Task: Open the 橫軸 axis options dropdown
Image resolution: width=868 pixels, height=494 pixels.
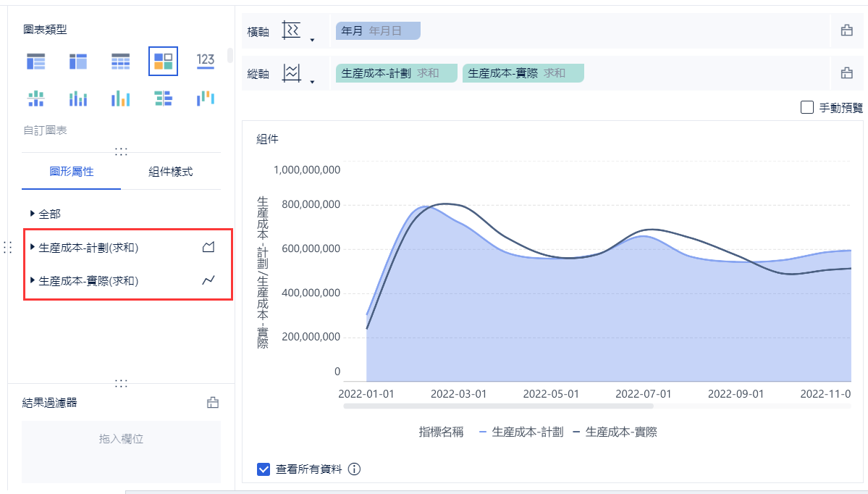Action: [x=312, y=40]
